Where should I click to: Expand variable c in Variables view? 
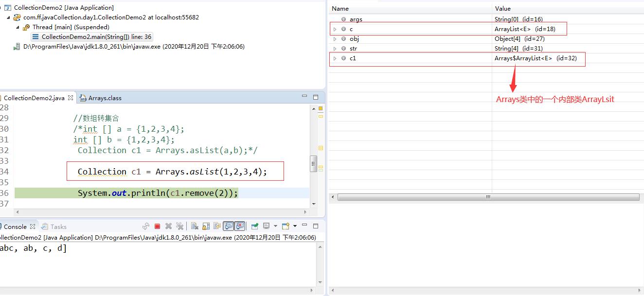(x=335, y=29)
